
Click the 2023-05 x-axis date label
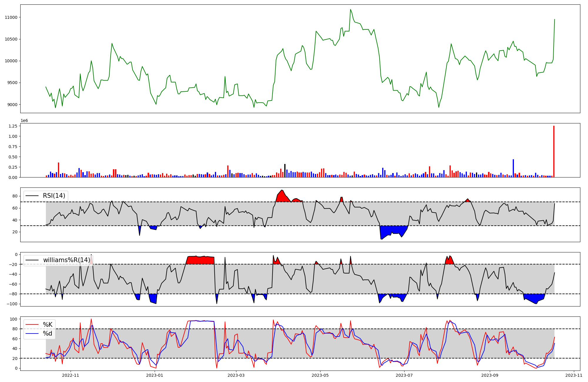pyautogui.click(x=320, y=375)
